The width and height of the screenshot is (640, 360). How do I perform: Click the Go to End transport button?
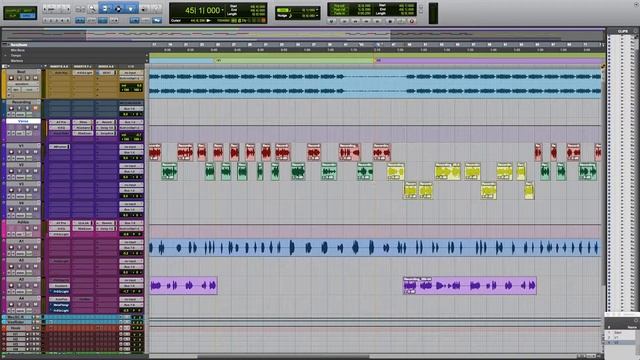[378, 21]
